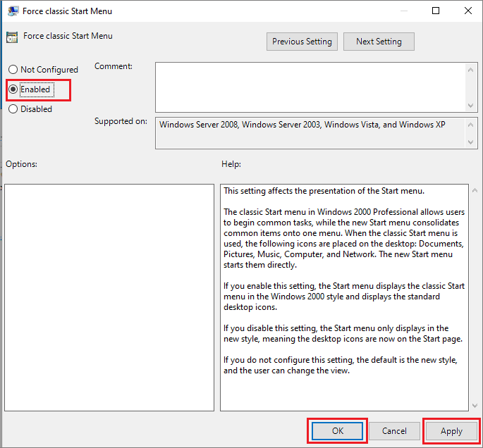
Task: Click the title bar window icon
Action: 13,11
